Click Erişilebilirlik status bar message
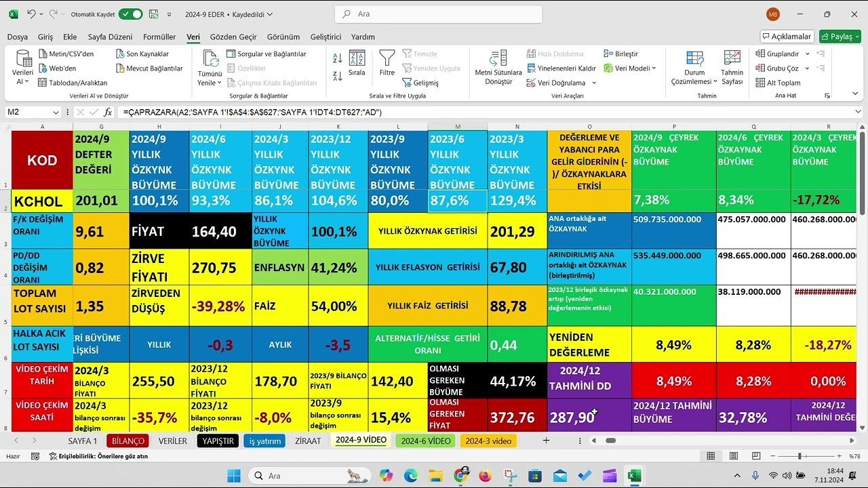 [98, 456]
